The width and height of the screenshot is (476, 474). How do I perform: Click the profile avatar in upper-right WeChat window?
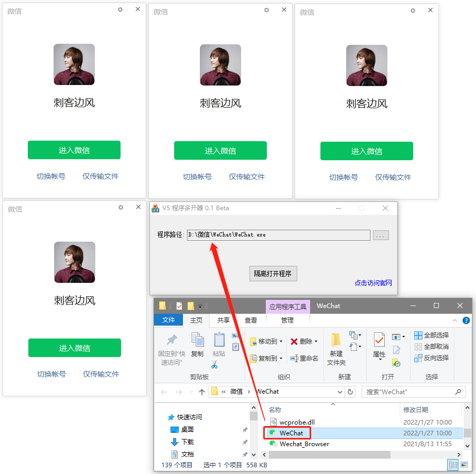367,65
